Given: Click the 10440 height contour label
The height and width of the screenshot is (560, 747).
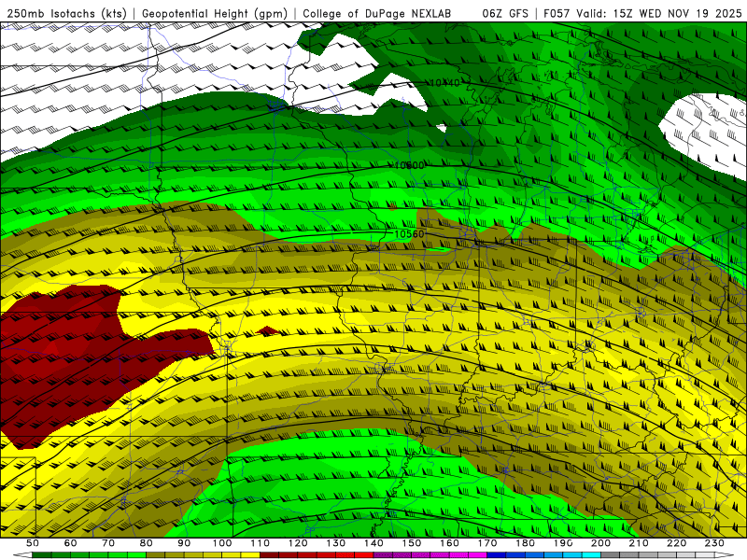Looking at the screenshot, I should tap(444, 83).
